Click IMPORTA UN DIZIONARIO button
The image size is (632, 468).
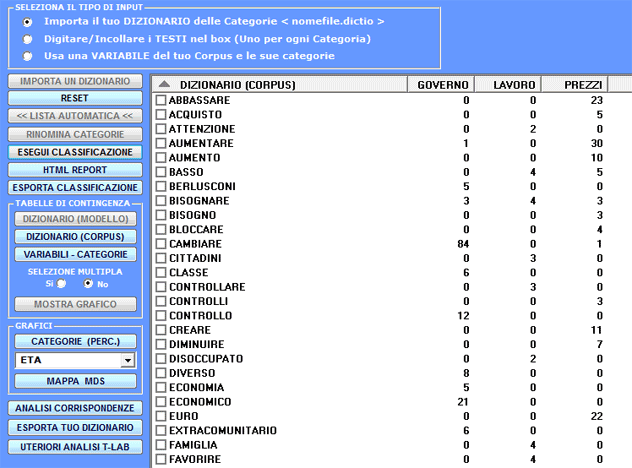click(75, 81)
